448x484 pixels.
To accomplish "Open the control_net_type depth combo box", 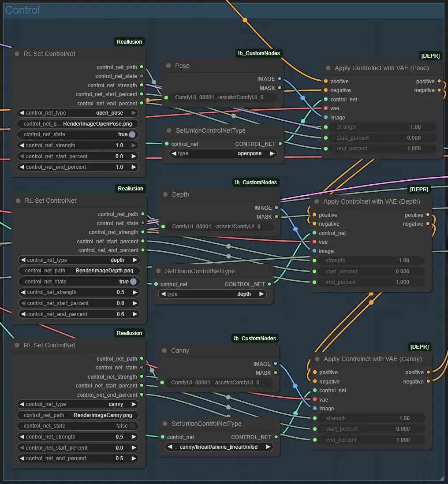I will click(79, 260).
